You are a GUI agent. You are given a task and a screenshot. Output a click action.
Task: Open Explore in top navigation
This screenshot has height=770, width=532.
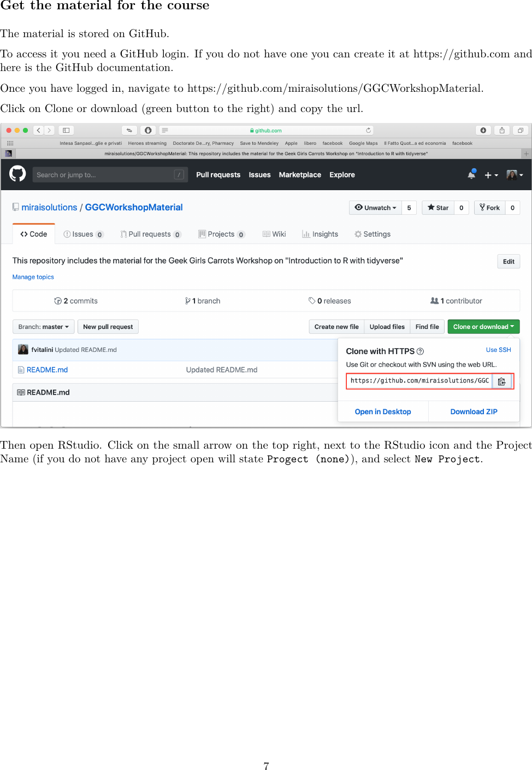click(342, 175)
